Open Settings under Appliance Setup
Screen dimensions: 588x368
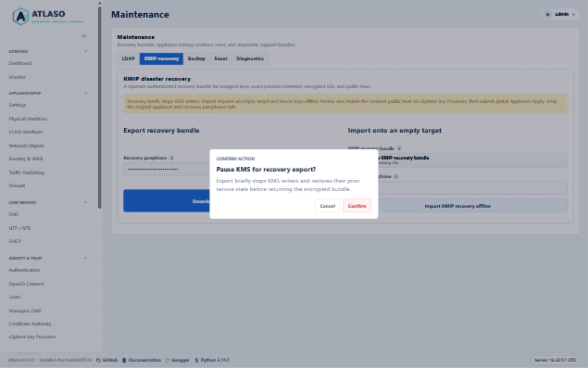[17, 105]
